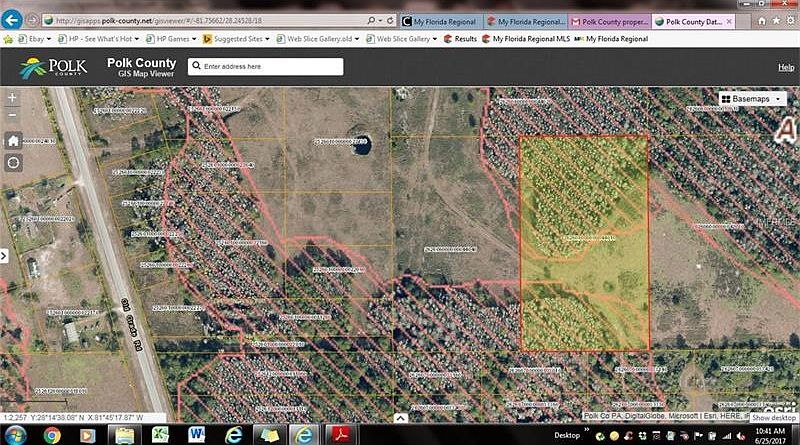800x445 pixels.
Task: Open the My Florida Regional MLS favorite
Action: (x=526, y=39)
